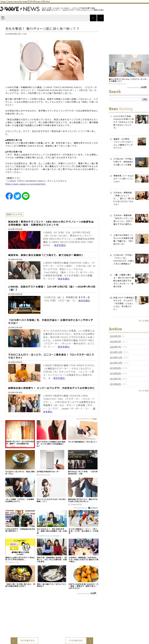Click the next arrow in the top bar
This screenshot has width=149, height=644.
coord(100,18)
